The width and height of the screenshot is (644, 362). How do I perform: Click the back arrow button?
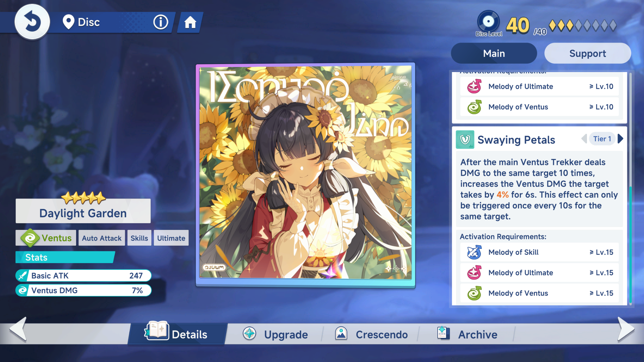32,22
